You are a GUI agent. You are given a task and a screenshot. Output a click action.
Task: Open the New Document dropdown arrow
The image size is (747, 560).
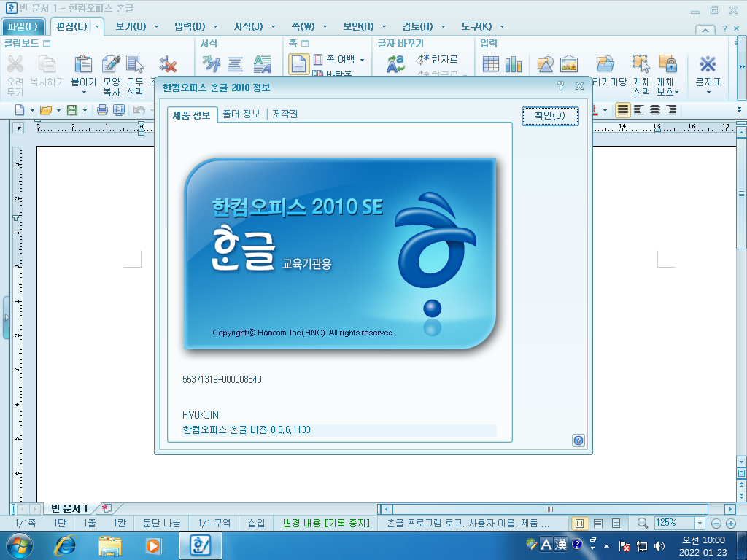click(x=32, y=111)
